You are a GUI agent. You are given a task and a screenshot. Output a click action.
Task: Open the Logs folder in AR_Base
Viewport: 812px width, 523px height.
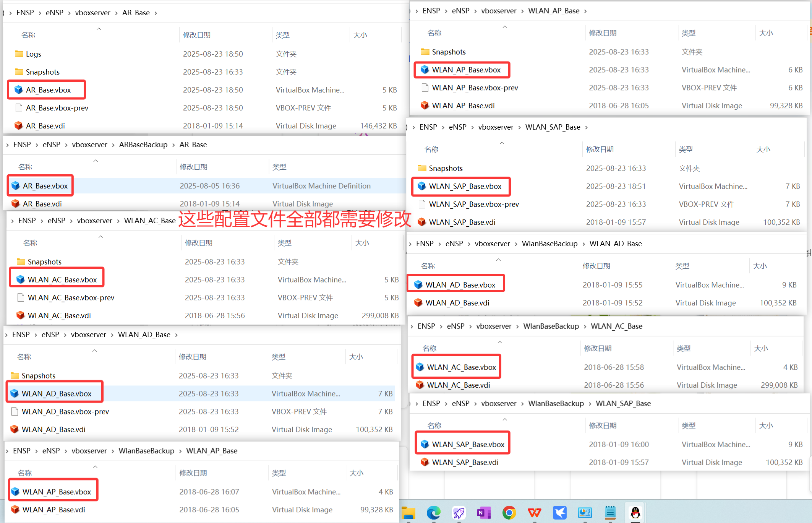[x=33, y=54]
